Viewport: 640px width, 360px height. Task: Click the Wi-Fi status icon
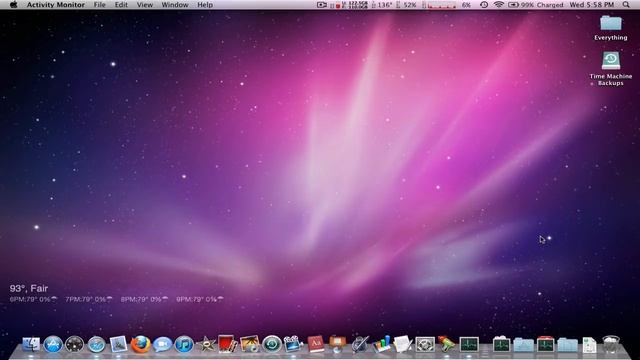(498, 5)
